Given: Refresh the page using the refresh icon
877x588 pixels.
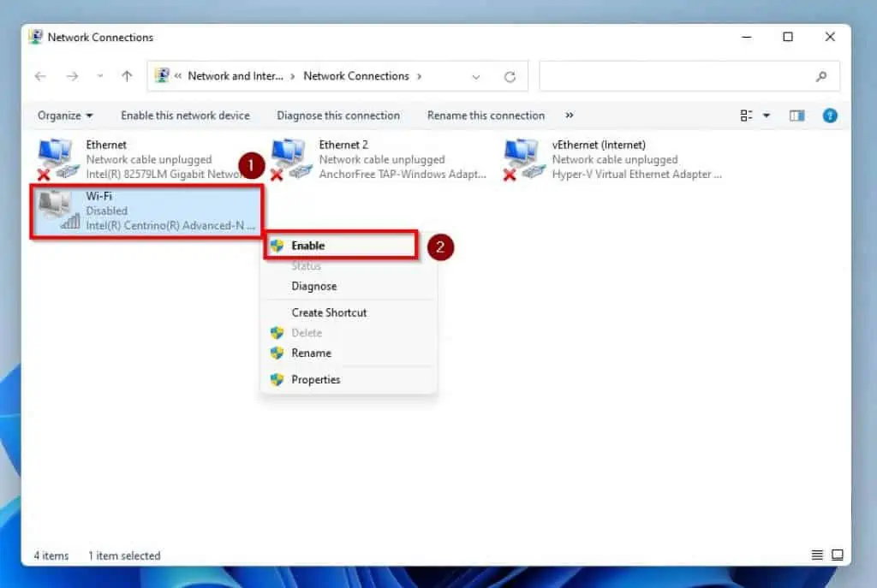Looking at the screenshot, I should 510,76.
